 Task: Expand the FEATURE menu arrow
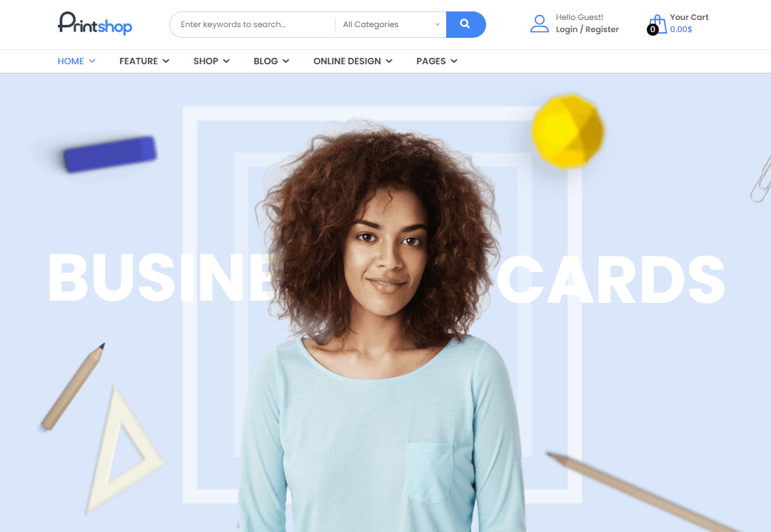166,61
